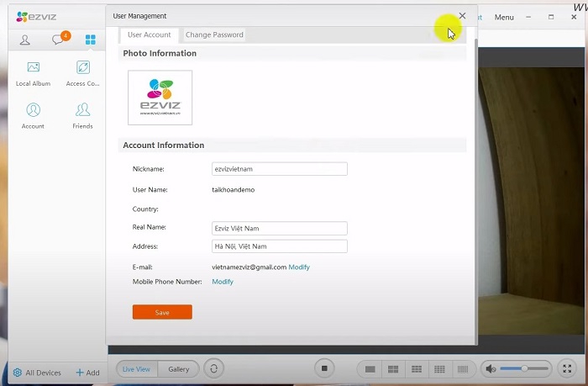Image resolution: width=588 pixels, height=386 pixels.
Task: Select the four-square apps grid icon
Action: [91, 40]
